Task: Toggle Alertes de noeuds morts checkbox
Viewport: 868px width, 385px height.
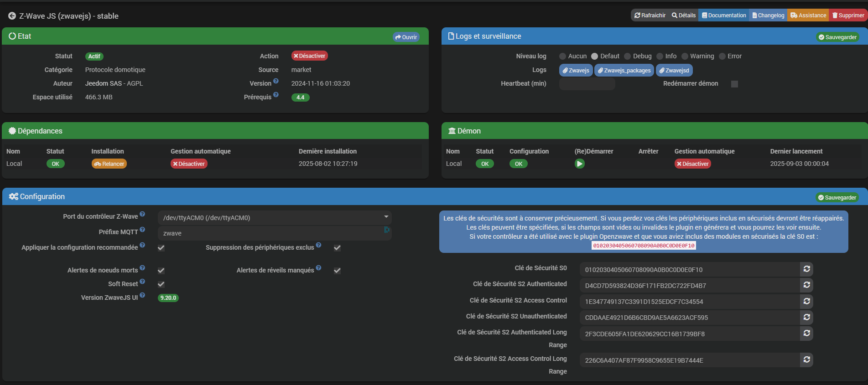Action: coord(161,271)
